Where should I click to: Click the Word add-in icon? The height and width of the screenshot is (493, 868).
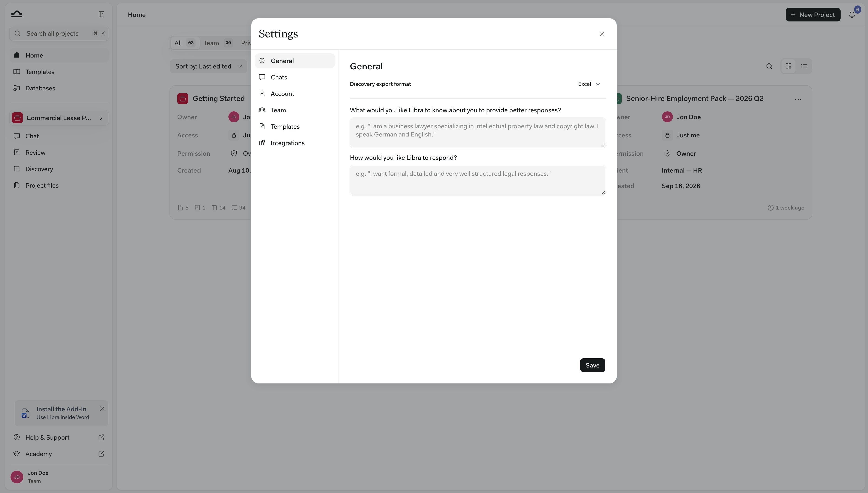pos(25,413)
